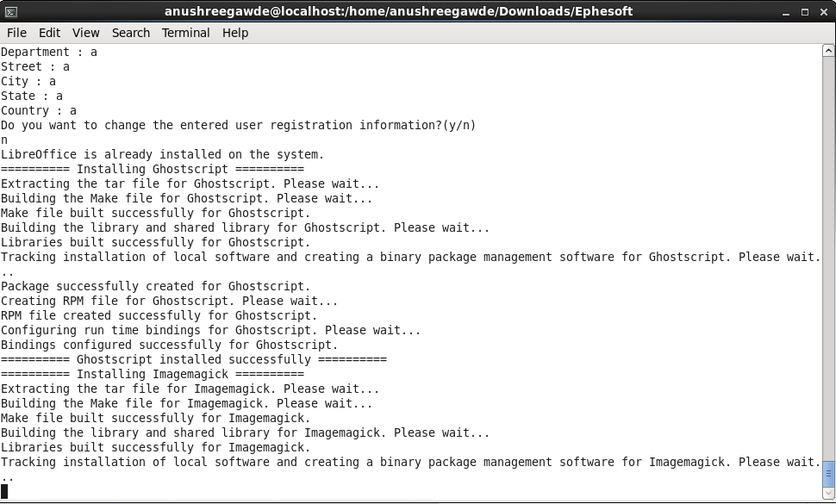Image resolution: width=836 pixels, height=504 pixels.
Task: Click 'Extracting the tar file for Ghostscript' line
Action: click(x=190, y=184)
